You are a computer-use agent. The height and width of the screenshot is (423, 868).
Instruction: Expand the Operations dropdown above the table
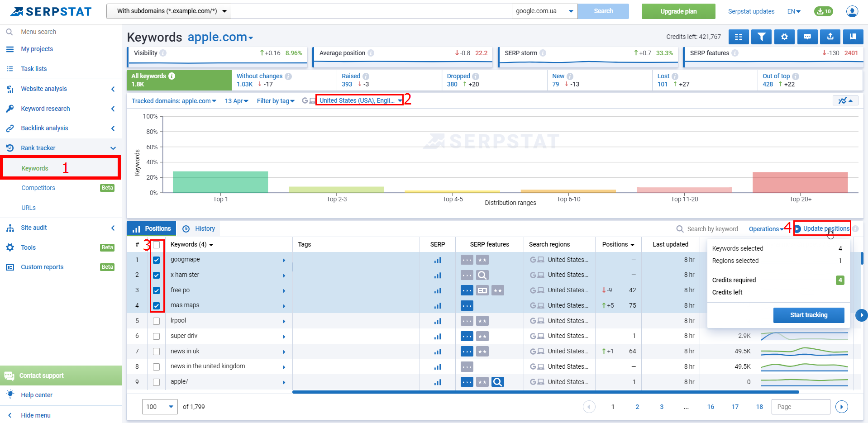(765, 228)
